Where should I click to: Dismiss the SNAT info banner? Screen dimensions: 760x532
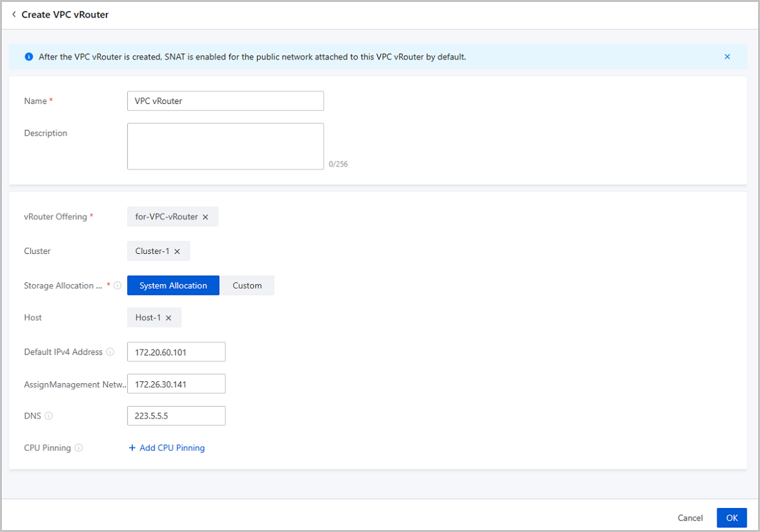tap(727, 57)
